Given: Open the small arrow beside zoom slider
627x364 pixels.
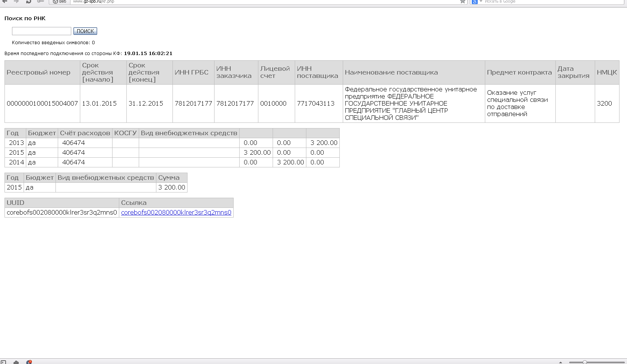Looking at the screenshot, I should tap(561, 362).
